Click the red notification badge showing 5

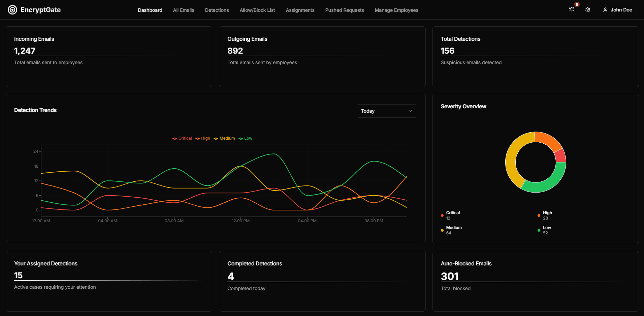[x=577, y=4]
